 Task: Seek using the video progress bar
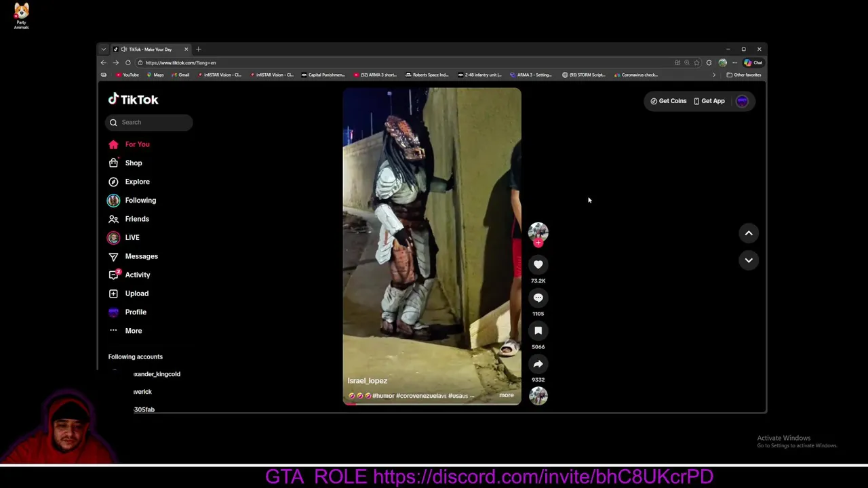[x=432, y=404]
